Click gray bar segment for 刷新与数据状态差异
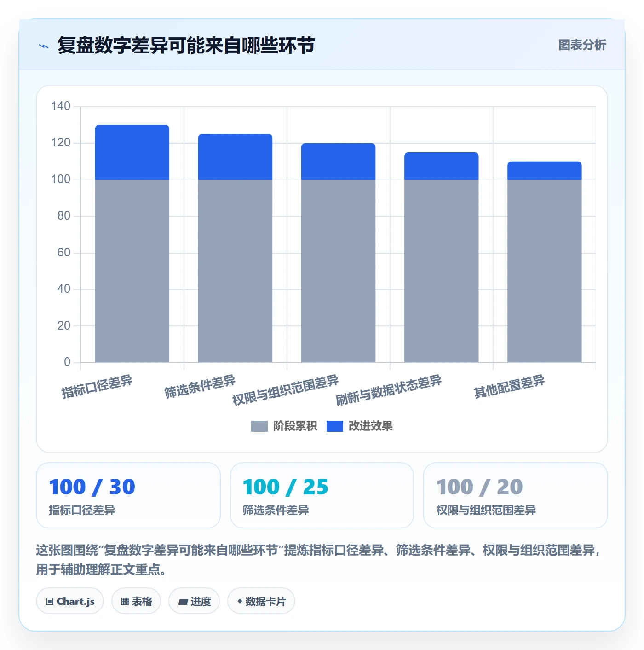The height and width of the screenshot is (650, 644). click(441, 271)
